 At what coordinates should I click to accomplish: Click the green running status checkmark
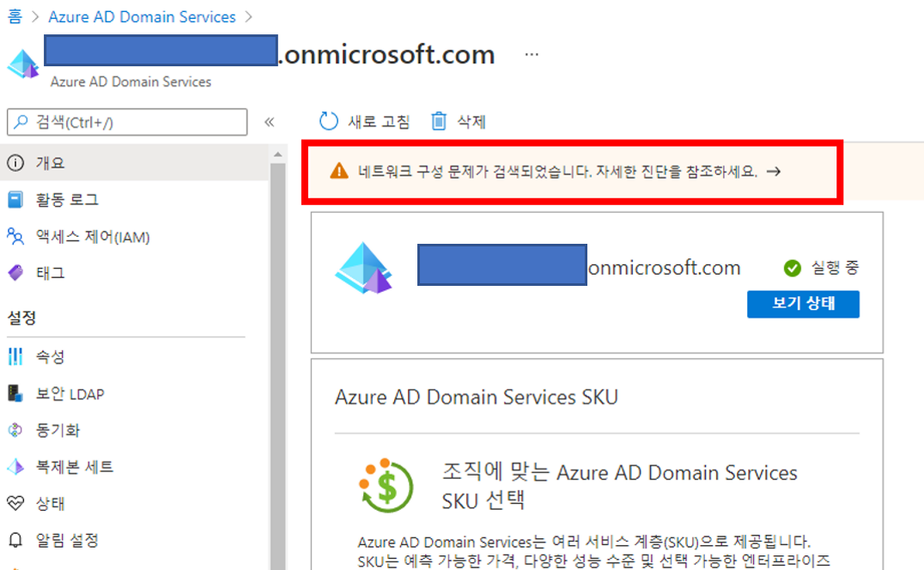pos(792,268)
